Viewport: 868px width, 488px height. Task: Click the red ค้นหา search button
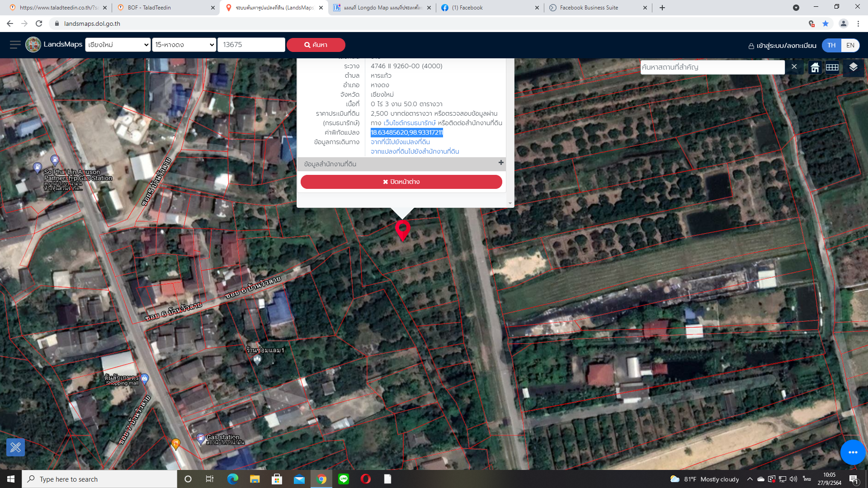pos(316,45)
